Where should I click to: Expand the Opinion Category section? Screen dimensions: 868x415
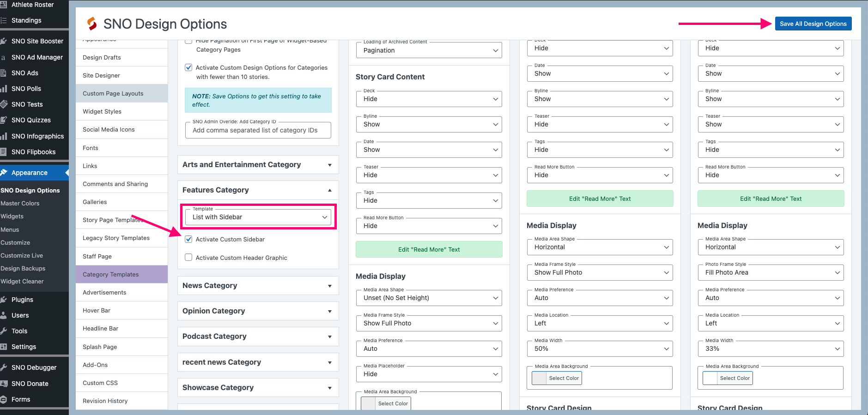[x=258, y=311]
